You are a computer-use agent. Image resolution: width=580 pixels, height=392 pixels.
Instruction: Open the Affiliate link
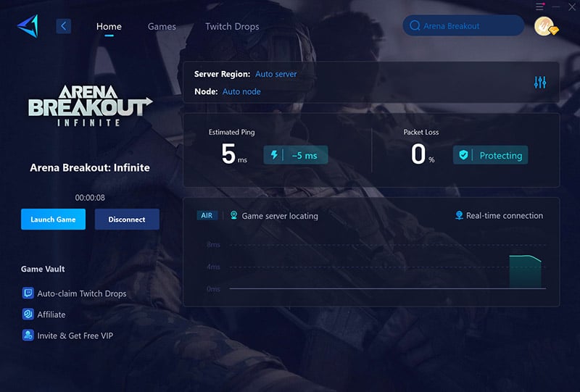click(x=51, y=314)
